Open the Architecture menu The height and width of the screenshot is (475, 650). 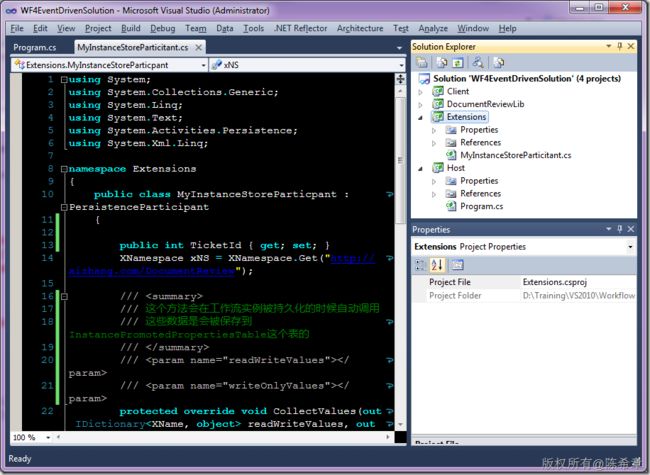[x=360, y=28]
